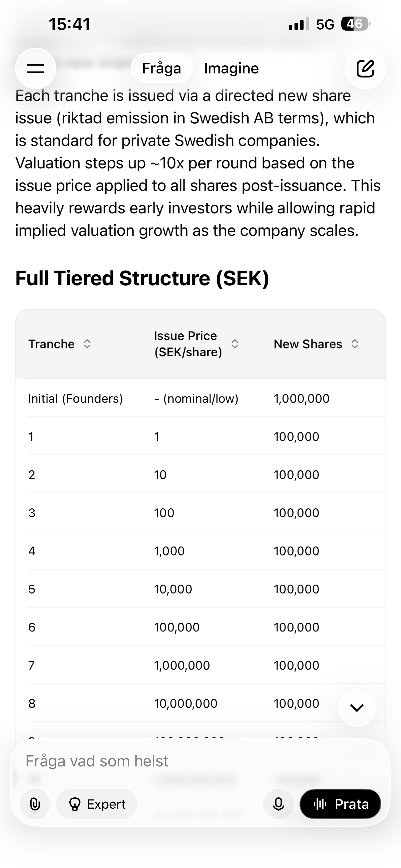The height and width of the screenshot is (868, 401).
Task: Open the Expert mode selector
Action: [x=97, y=804]
